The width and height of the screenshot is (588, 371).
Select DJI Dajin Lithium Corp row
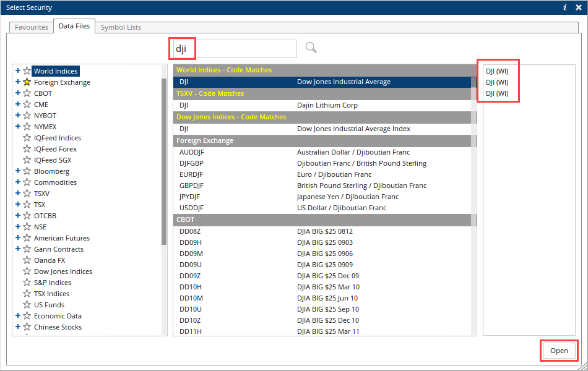tap(322, 105)
